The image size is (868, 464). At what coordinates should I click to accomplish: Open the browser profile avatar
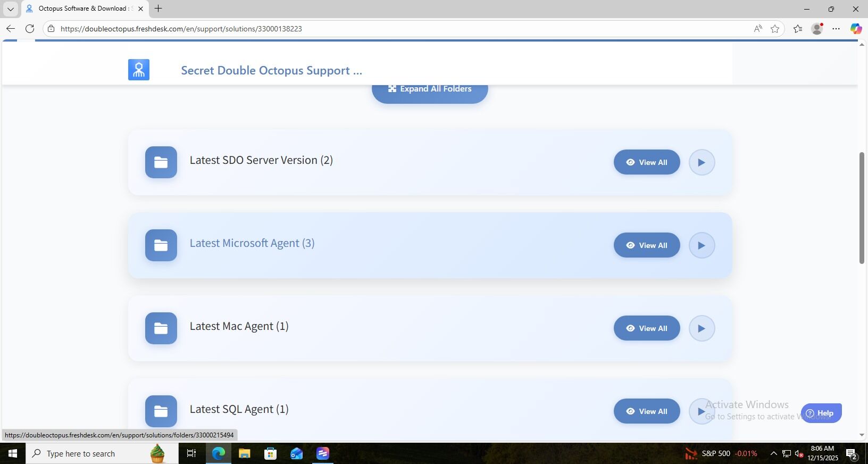pos(817,29)
